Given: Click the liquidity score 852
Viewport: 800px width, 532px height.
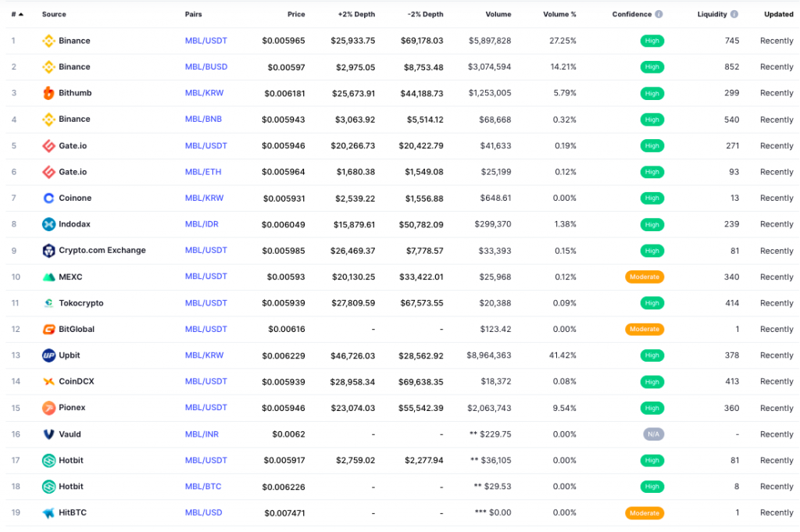Looking at the screenshot, I should pyautogui.click(x=731, y=67).
